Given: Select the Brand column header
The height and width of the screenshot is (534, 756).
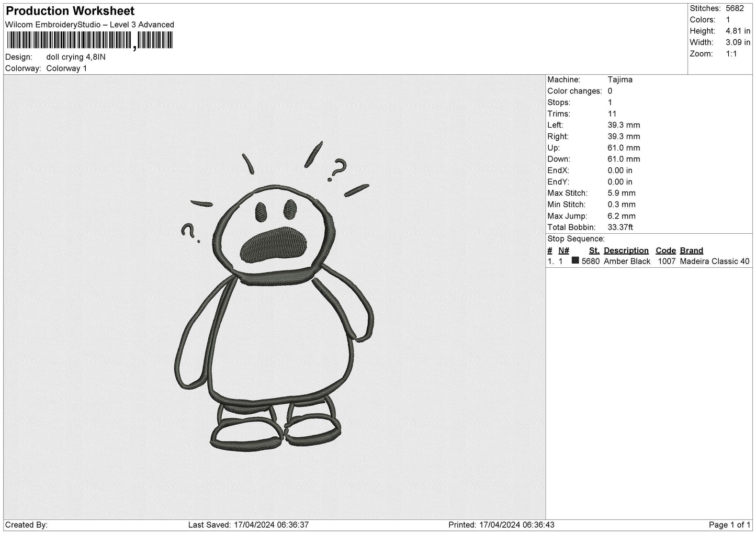Looking at the screenshot, I should click(x=691, y=251).
